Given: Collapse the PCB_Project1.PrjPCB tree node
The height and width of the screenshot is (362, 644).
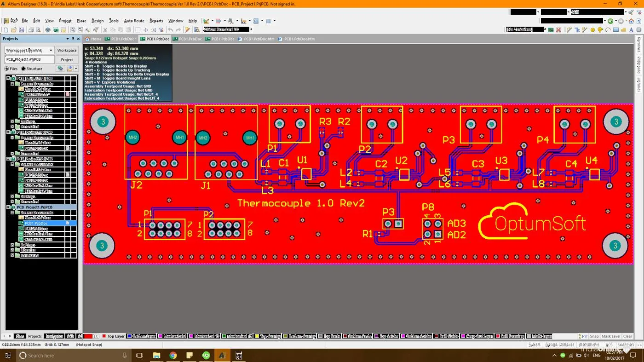Looking at the screenshot, I should (9, 207).
